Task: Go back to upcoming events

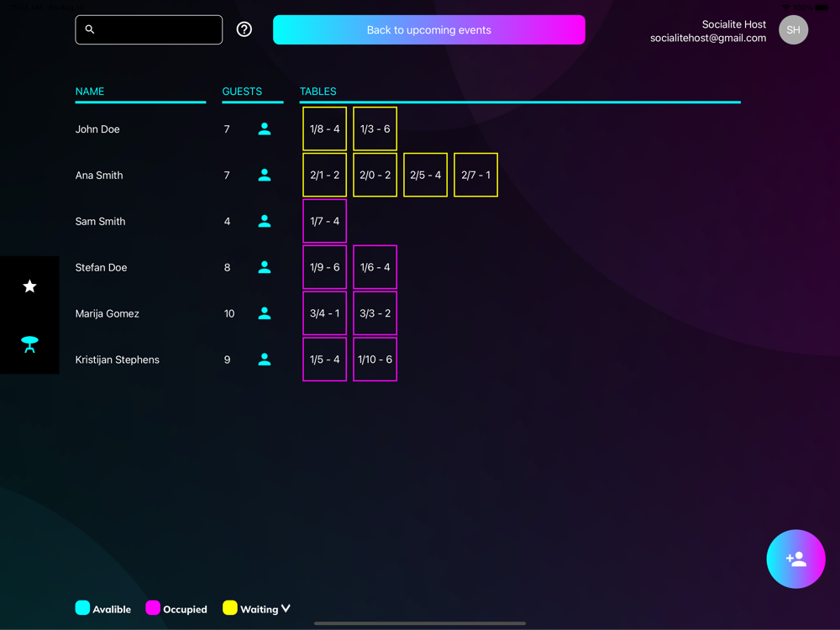Action: (428, 30)
